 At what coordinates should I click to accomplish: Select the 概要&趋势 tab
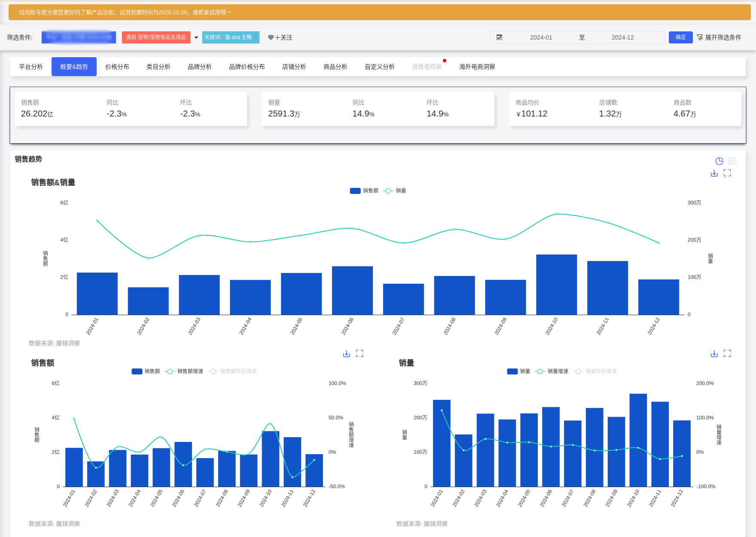74,67
